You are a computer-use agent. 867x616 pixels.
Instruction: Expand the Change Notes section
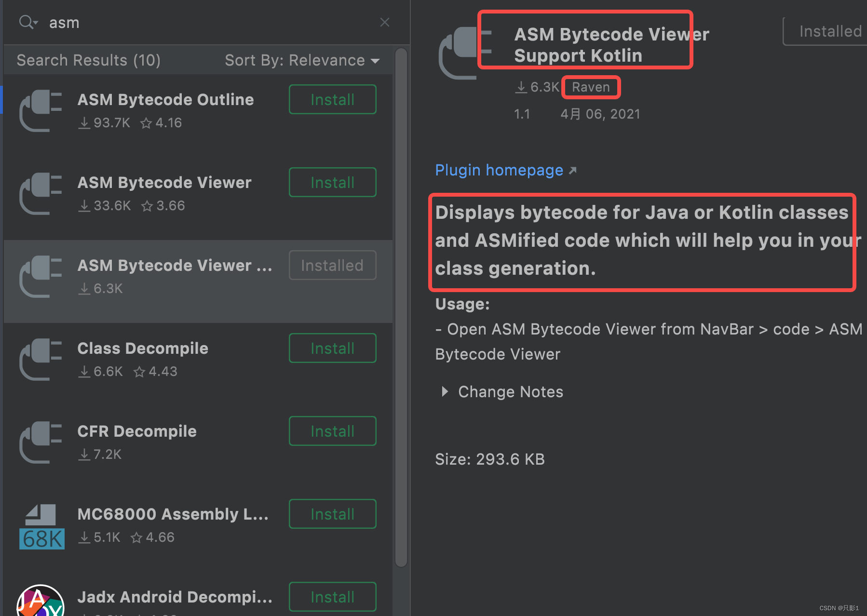[x=445, y=391]
